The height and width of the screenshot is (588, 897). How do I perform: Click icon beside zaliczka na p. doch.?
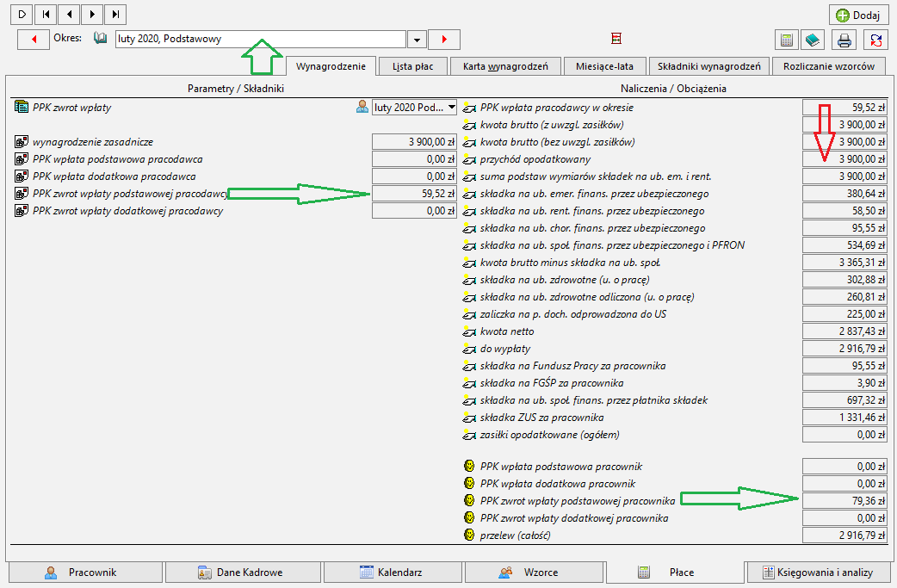coord(469,314)
